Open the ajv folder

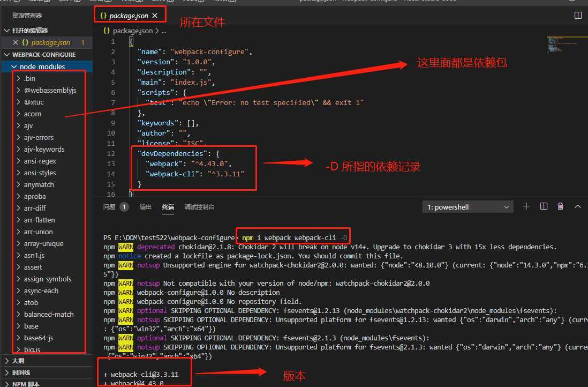[28, 125]
